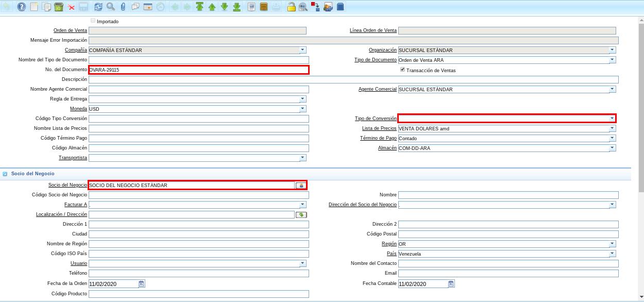Click the Archive cabinet icon
This screenshot has height=302, width=644.
point(263,7)
